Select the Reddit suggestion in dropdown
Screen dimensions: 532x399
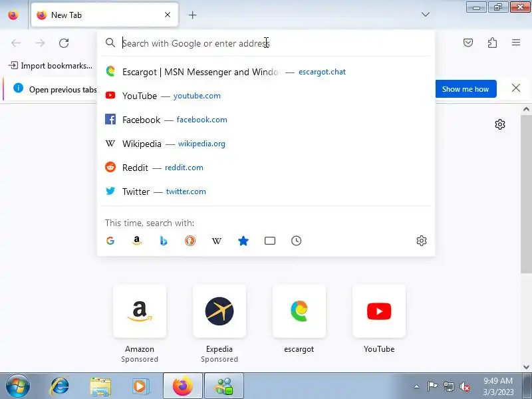tap(266, 168)
